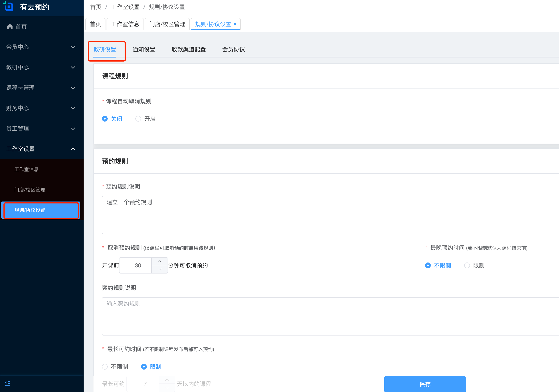Click 规则/协议设置 in the breadcrumb

tap(167, 7)
